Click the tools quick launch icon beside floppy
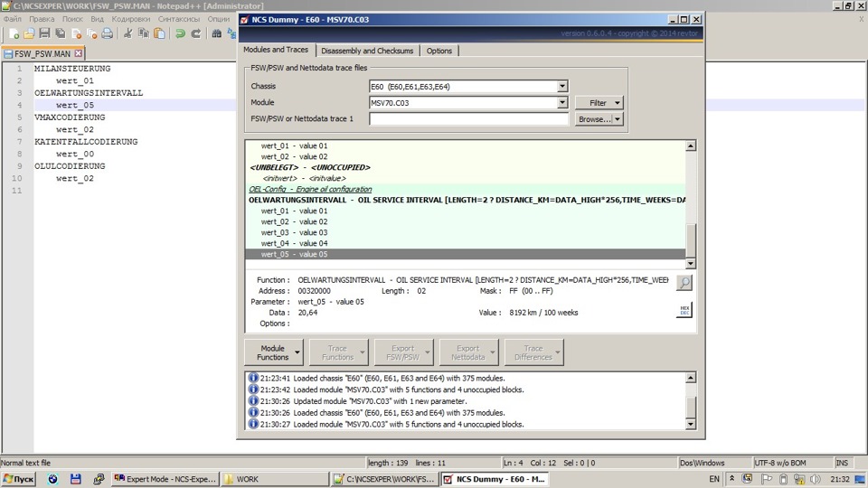The height and width of the screenshot is (488, 868). pyautogui.click(x=99, y=479)
